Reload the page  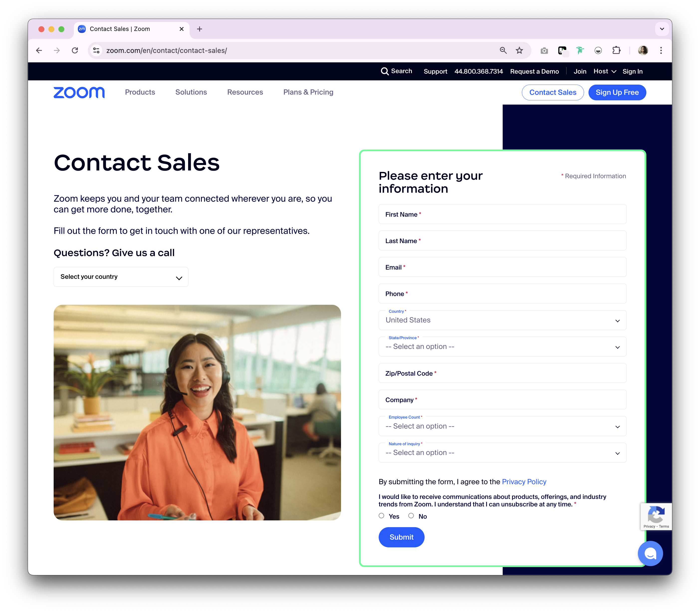coord(75,51)
